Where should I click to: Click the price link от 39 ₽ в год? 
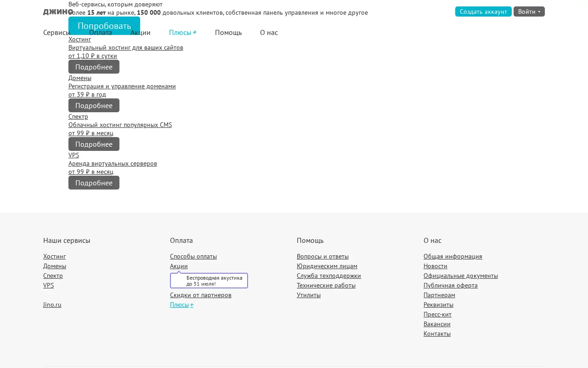(x=87, y=94)
